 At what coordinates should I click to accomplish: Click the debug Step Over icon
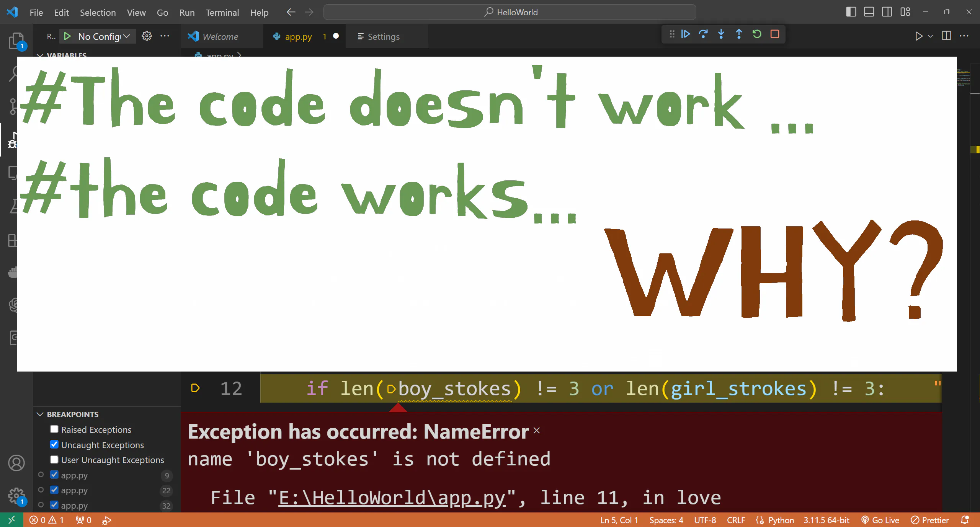703,34
